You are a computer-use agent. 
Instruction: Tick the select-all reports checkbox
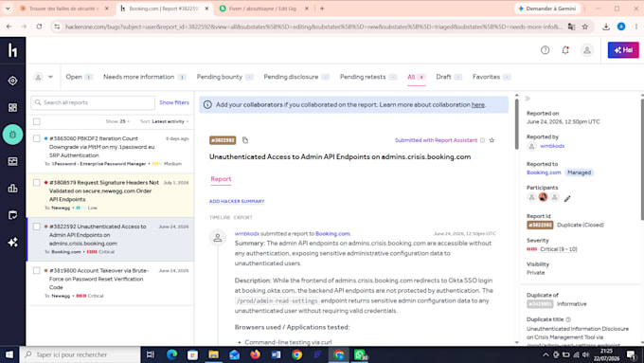coord(37,121)
